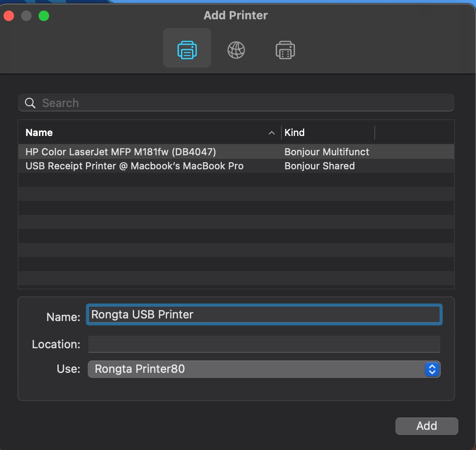Toggle the Name column sort arrow

272,133
